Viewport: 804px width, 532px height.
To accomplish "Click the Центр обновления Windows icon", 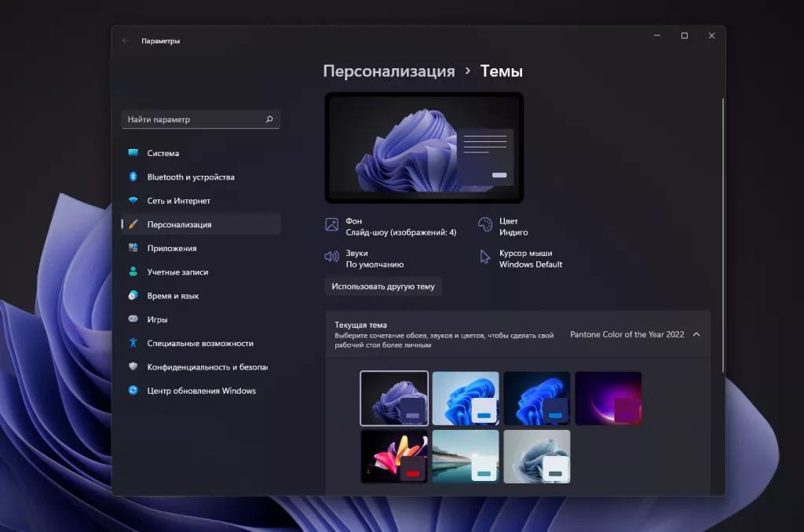I will 133,391.
